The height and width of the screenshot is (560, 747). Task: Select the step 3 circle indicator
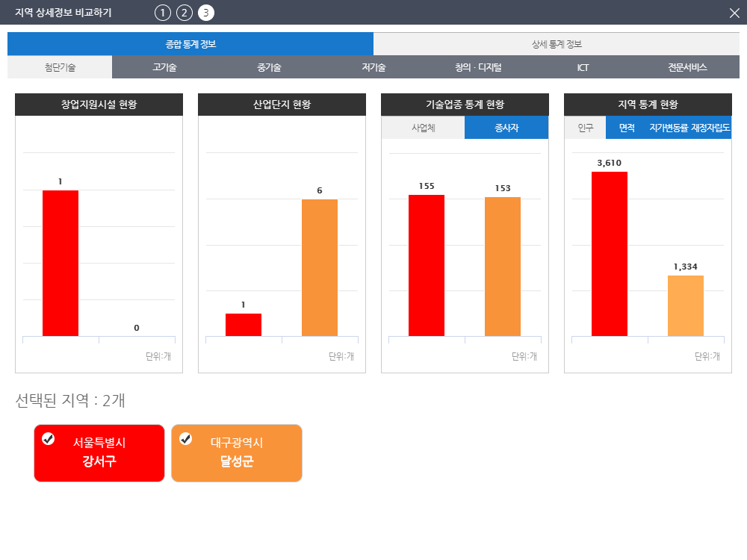click(x=206, y=13)
